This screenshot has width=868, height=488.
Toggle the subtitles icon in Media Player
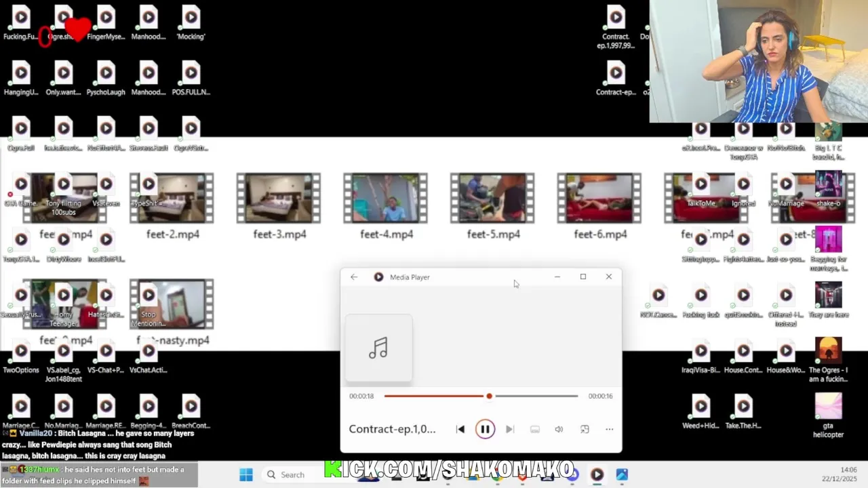[x=534, y=429]
